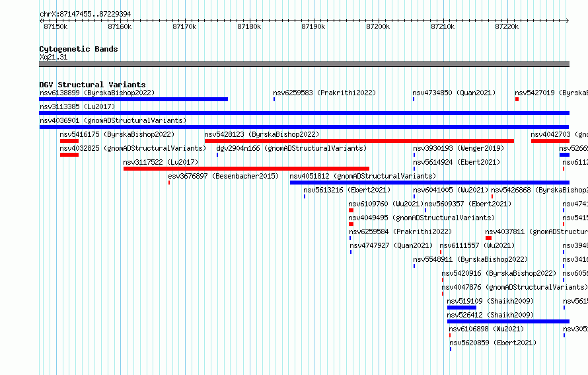Image resolution: width=588 pixels, height=375 pixels.
Task: Open the nsv3113385 (Lu2017) variant label
Action: [77, 106]
